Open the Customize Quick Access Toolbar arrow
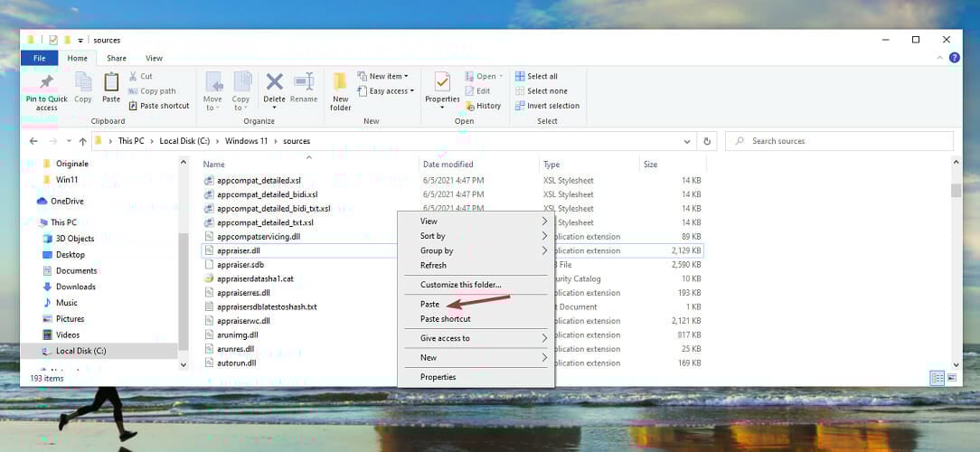This screenshot has height=452, width=980. pyautogui.click(x=80, y=40)
